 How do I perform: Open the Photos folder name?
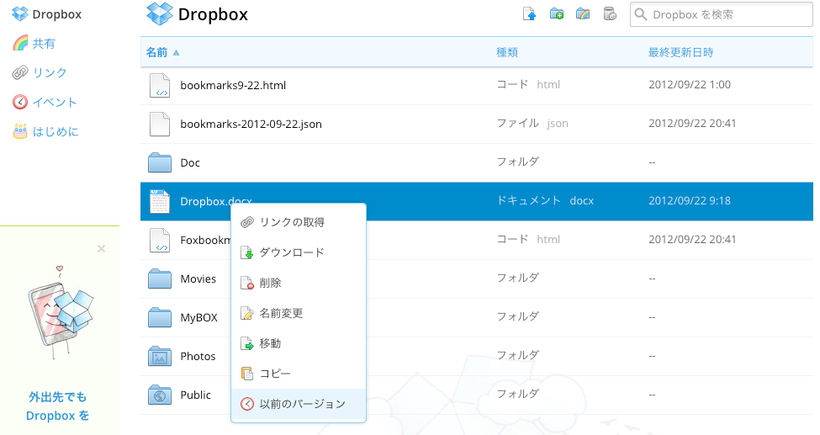tap(198, 356)
